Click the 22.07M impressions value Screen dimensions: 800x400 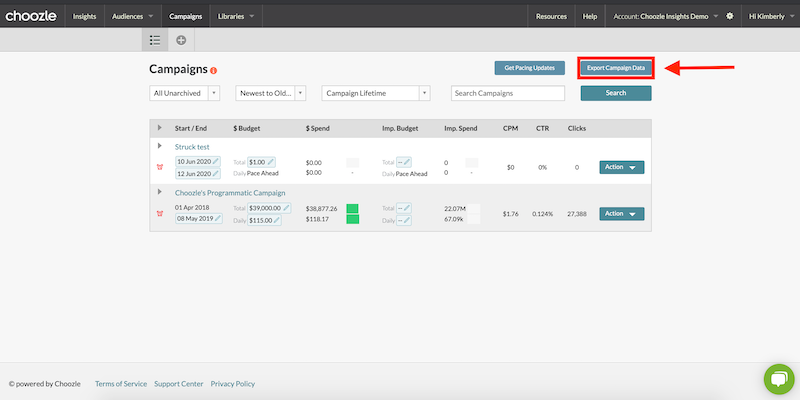(x=455, y=209)
